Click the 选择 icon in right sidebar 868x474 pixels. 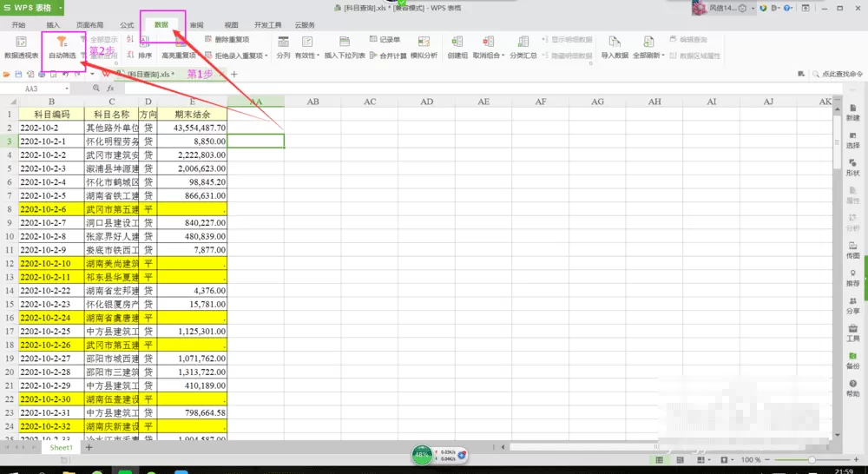click(x=852, y=140)
